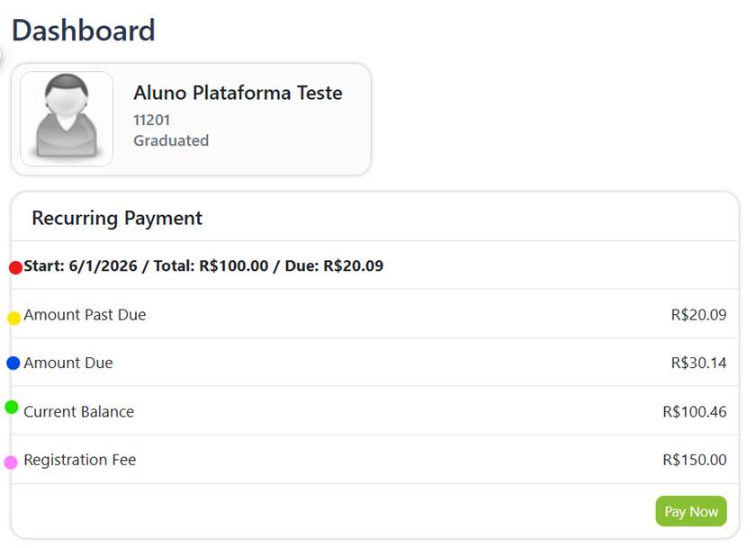Click the Pay Now button
The width and height of the screenshot is (756, 548).
(x=691, y=511)
